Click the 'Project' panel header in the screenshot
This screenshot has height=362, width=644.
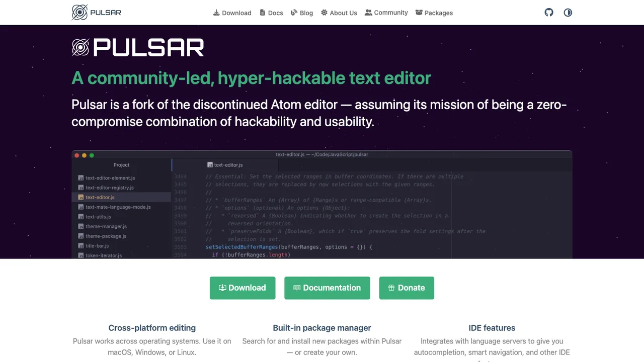[x=121, y=165]
